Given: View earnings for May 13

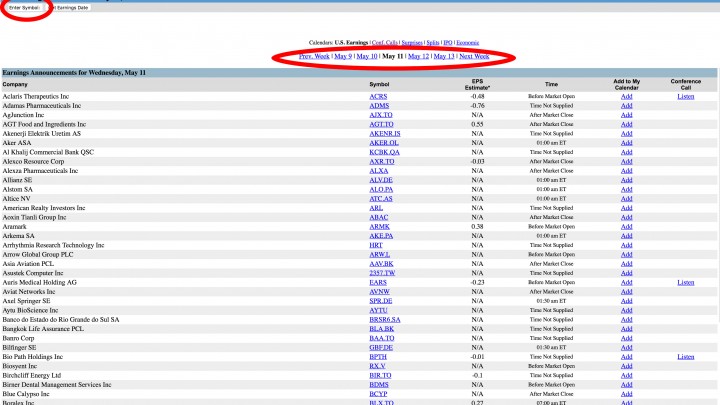Looking at the screenshot, I should point(444,56).
